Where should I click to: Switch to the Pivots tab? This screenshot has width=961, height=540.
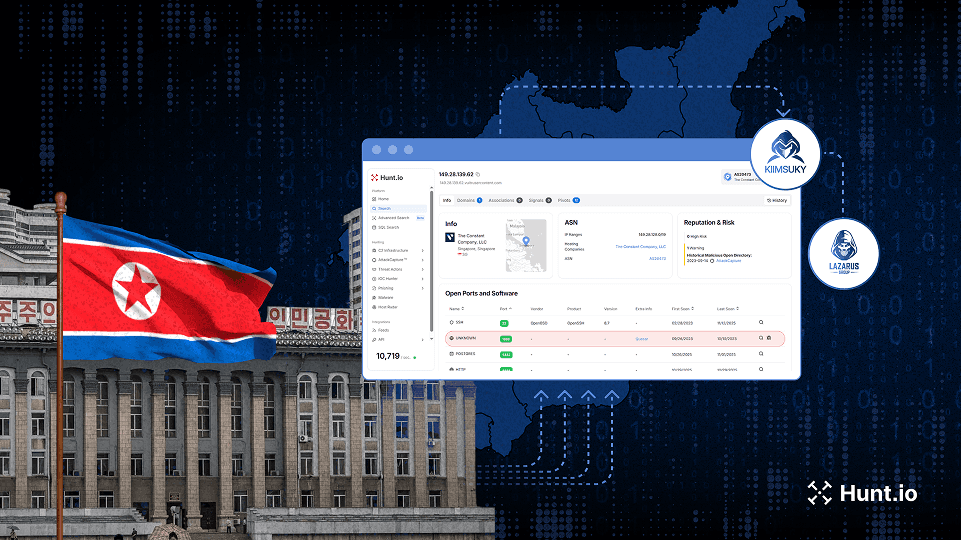pos(569,200)
